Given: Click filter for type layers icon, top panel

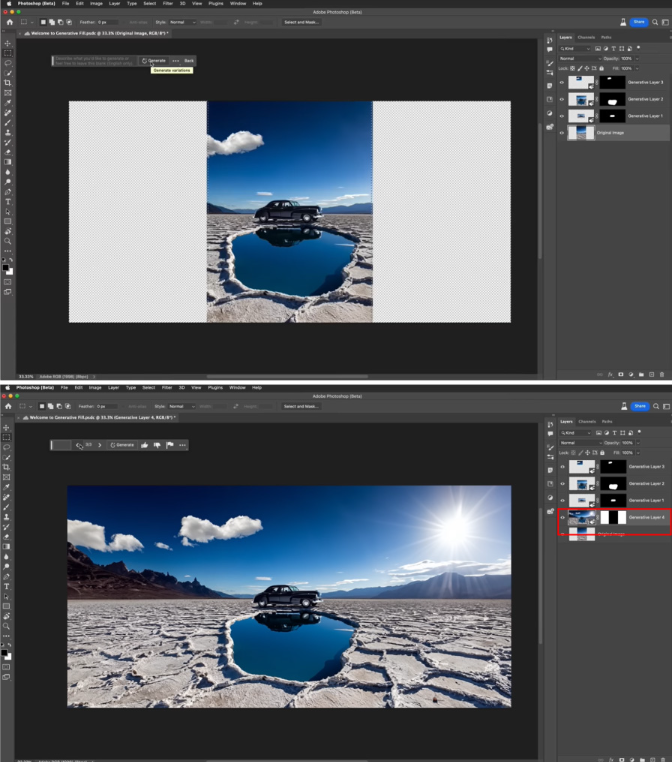Looking at the screenshot, I should tap(614, 49).
